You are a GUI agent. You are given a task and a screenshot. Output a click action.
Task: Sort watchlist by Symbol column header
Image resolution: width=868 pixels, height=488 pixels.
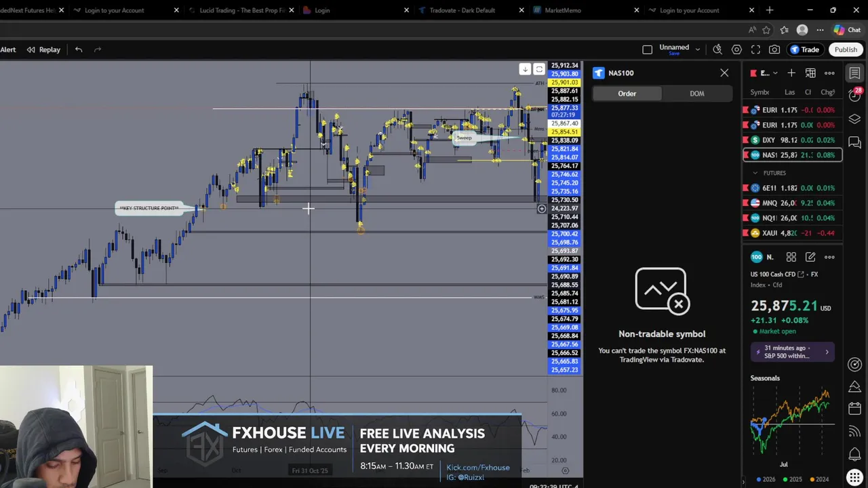pos(759,92)
